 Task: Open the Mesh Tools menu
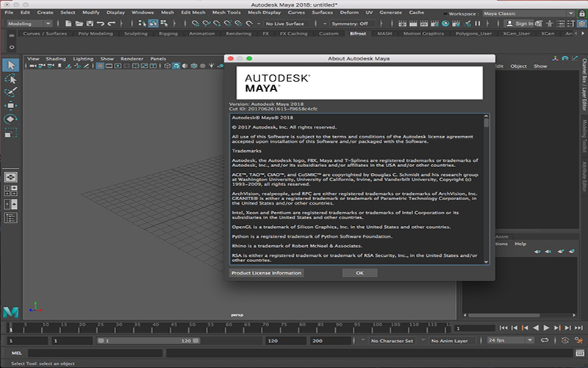(226, 13)
